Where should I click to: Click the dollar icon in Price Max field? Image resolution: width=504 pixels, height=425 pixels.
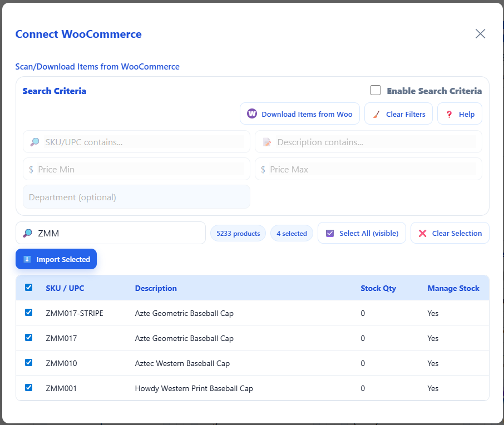(x=263, y=169)
